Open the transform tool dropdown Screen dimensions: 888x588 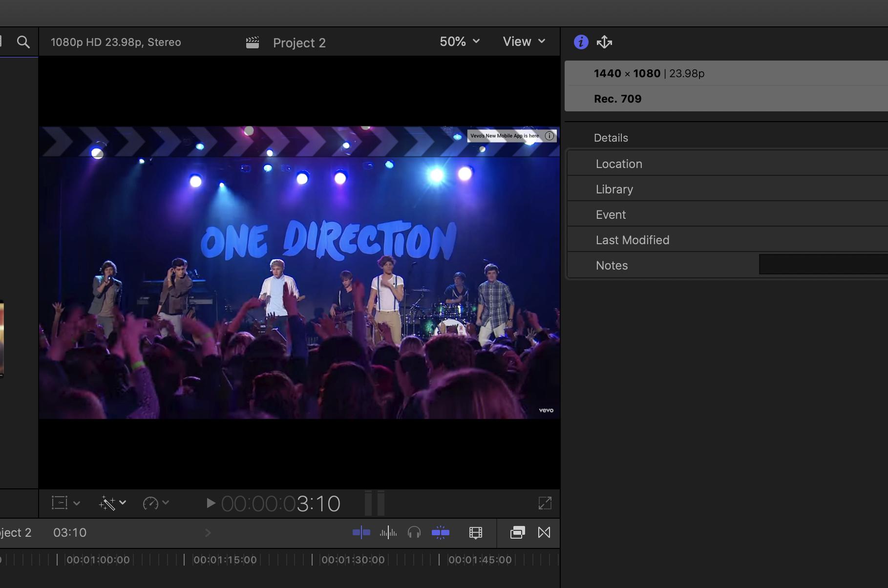pyautogui.click(x=65, y=503)
